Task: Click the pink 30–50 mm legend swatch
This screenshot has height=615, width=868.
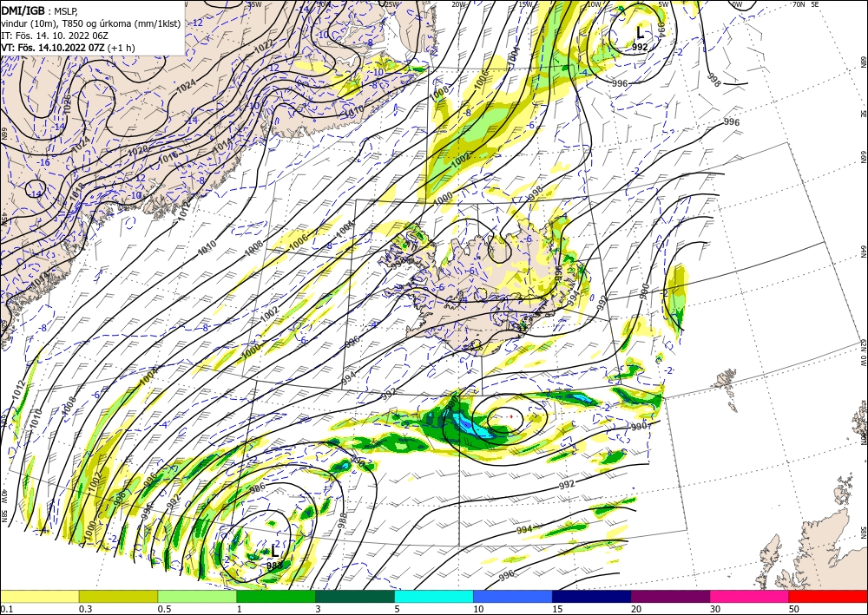Action: point(750,596)
